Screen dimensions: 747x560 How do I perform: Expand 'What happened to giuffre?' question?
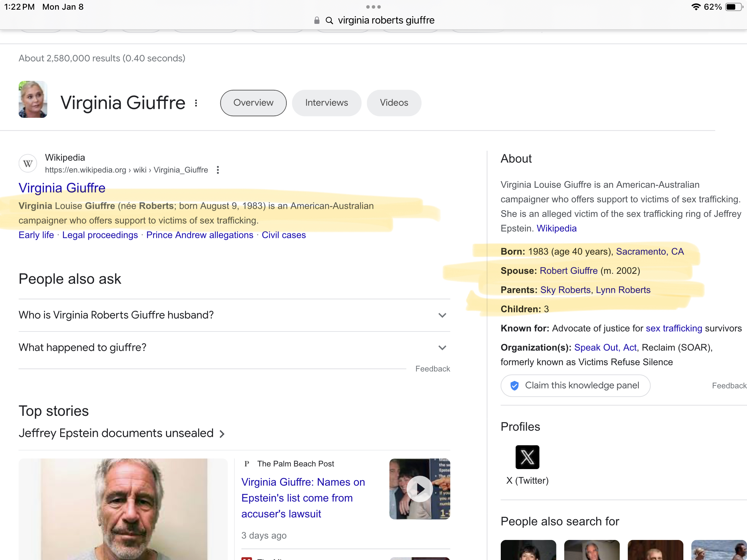234,348
